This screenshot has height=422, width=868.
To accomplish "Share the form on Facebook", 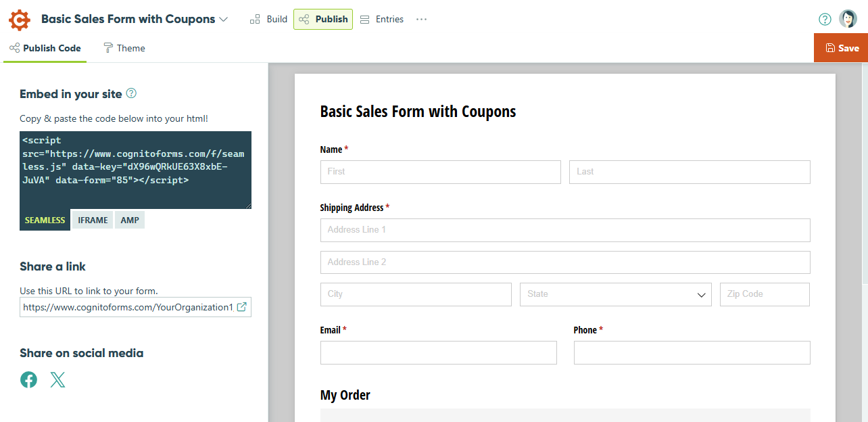I will click(29, 380).
